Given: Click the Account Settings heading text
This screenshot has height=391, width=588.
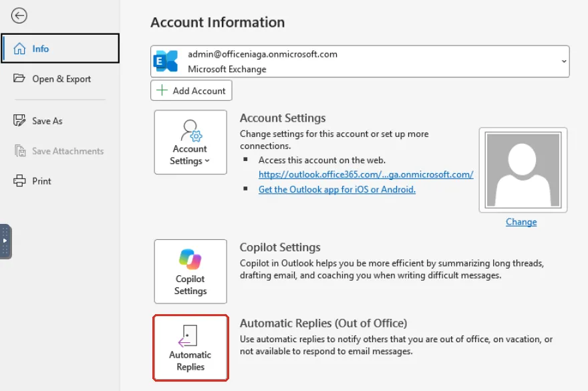Looking at the screenshot, I should [x=283, y=118].
